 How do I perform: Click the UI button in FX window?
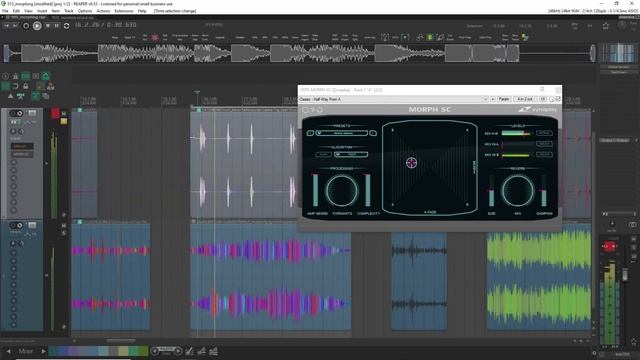543,99
